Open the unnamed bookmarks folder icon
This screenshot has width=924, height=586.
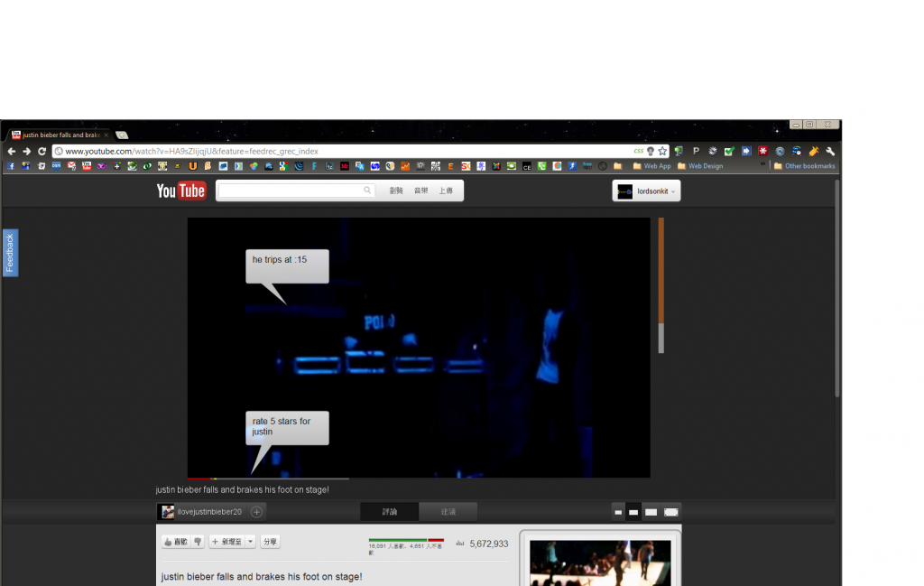click(x=617, y=166)
